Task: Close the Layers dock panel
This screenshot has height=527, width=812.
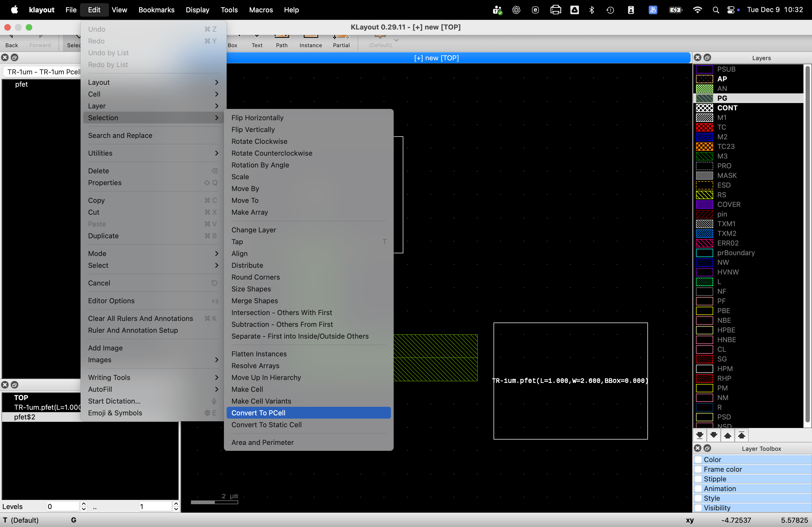Action: (x=697, y=58)
